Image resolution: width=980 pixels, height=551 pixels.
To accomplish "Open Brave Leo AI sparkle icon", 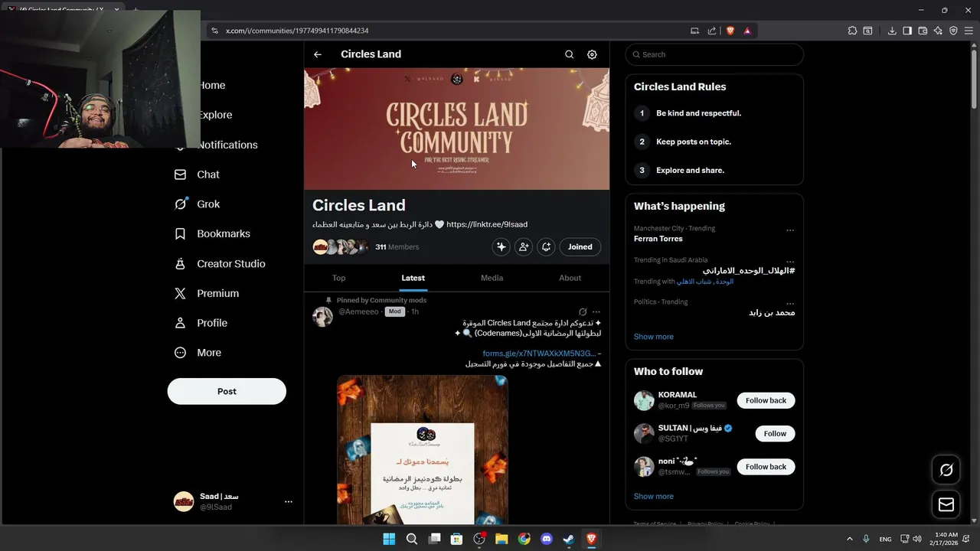I will [938, 31].
